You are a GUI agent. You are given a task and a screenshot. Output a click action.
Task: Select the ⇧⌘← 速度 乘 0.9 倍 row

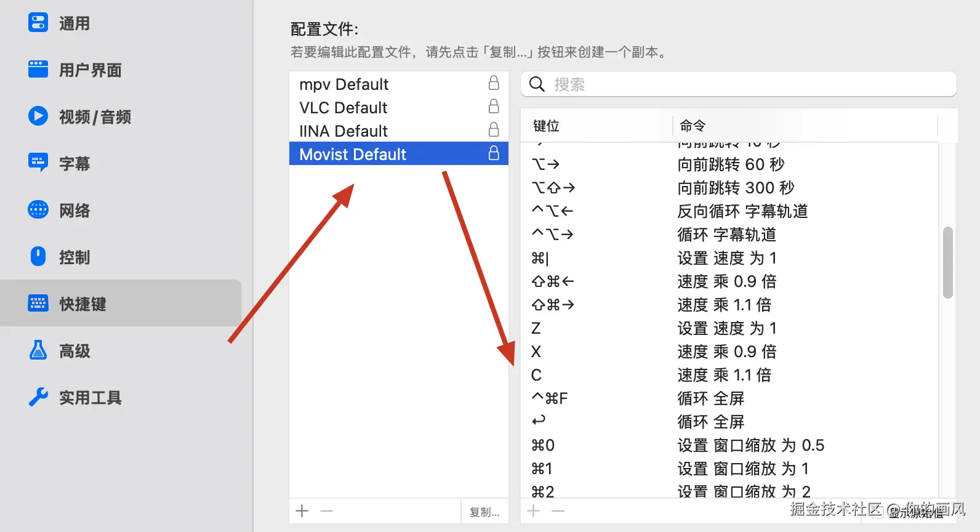(729, 281)
